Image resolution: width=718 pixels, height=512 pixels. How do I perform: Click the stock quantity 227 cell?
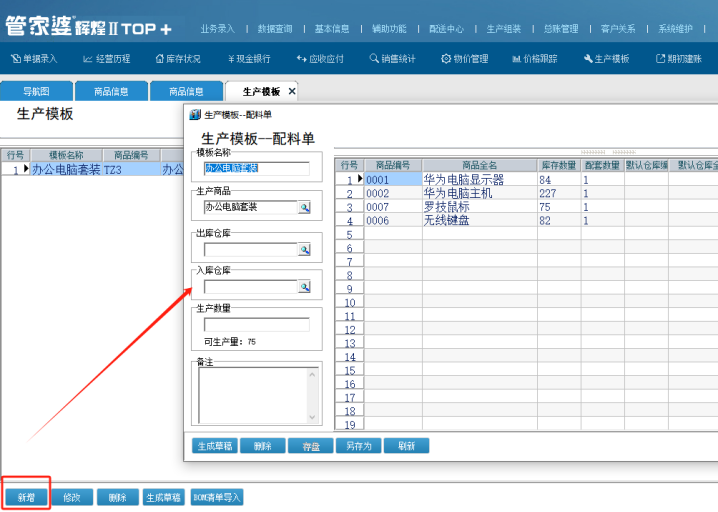559,193
